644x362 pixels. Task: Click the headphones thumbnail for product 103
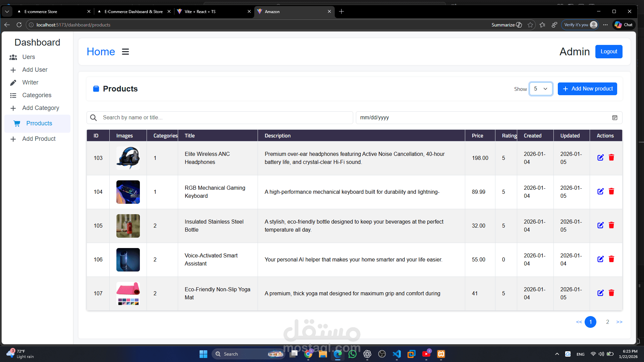128,158
